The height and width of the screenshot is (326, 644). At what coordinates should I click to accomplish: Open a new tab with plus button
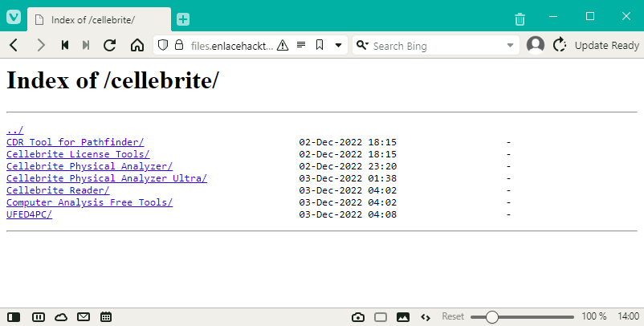coord(183,19)
